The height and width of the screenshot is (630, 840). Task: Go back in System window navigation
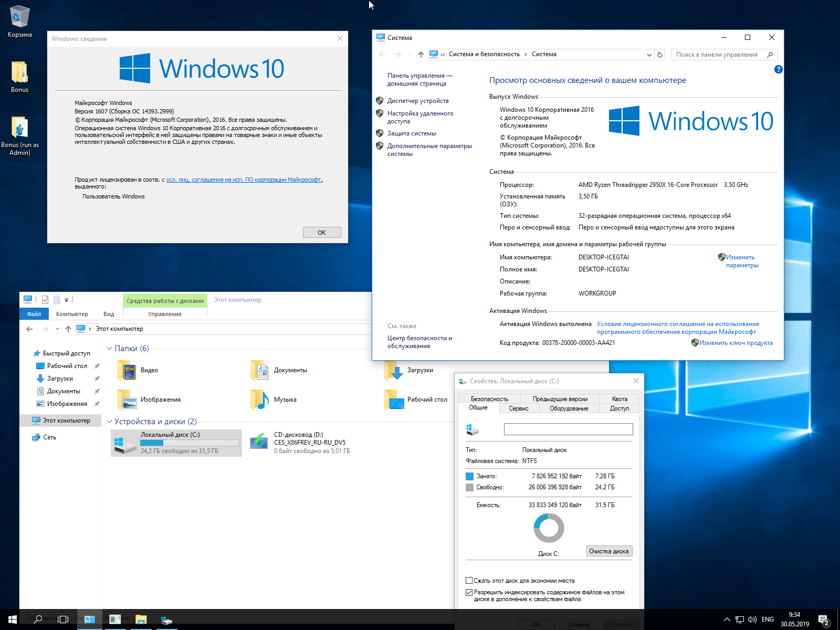(382, 55)
